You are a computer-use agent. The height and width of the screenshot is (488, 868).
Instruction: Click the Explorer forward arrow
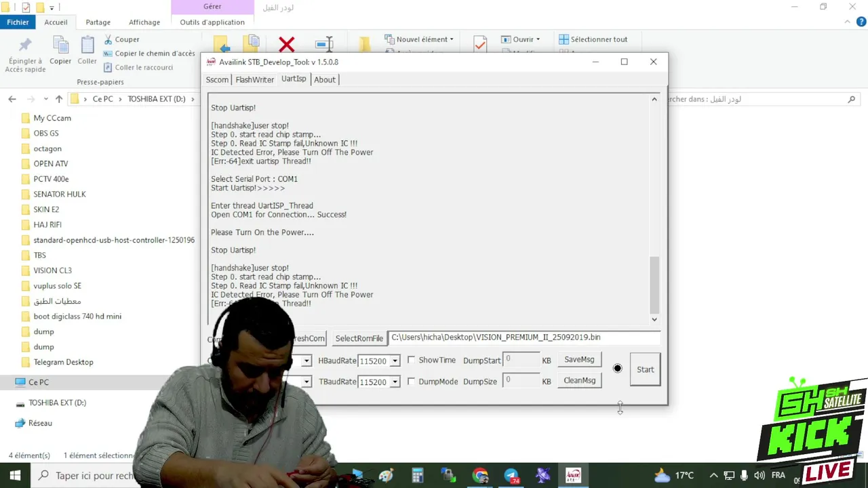point(31,99)
